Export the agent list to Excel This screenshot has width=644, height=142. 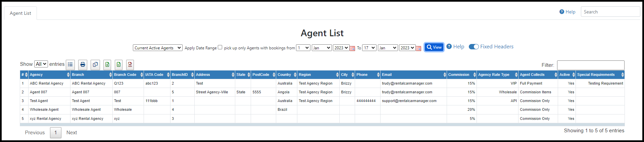pyautogui.click(x=107, y=64)
